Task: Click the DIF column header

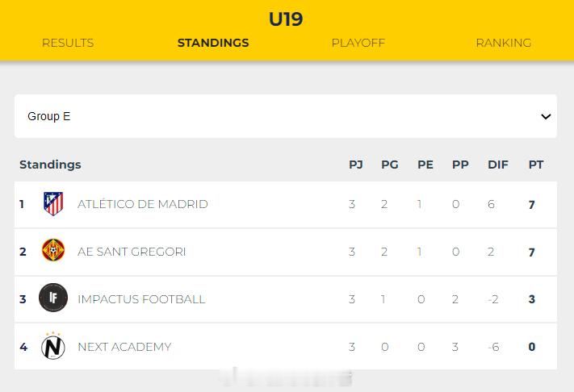Action: point(498,165)
